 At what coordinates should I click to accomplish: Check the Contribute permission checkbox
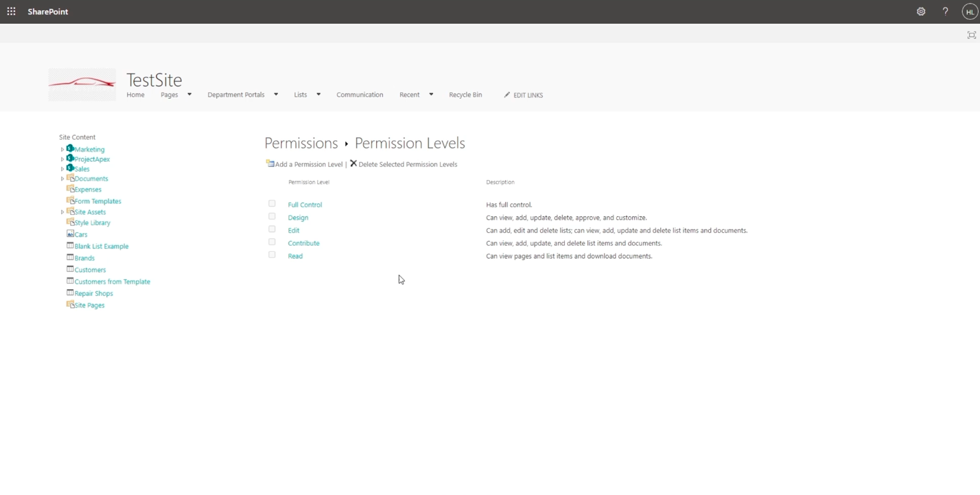click(272, 242)
